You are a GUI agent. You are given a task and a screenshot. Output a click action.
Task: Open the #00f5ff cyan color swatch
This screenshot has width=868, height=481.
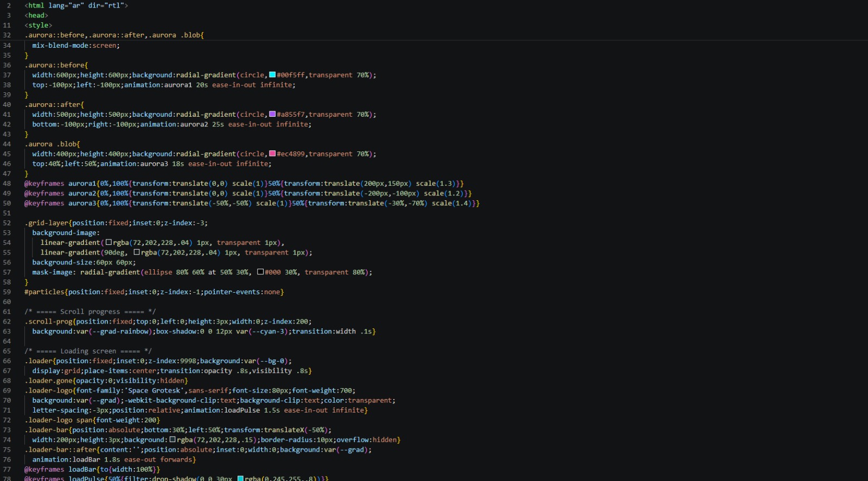(x=272, y=75)
